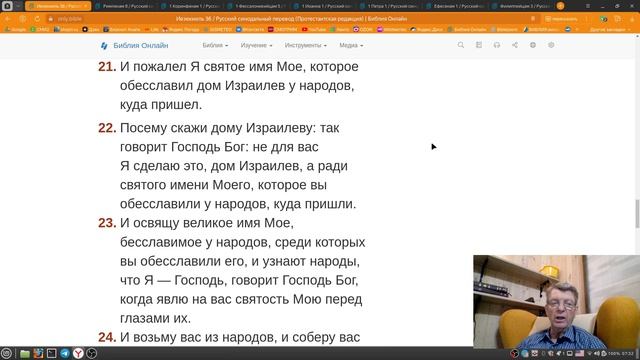Switch to the Ефесянам 1 tab
This screenshot has height=360, width=640.
tap(456, 6)
